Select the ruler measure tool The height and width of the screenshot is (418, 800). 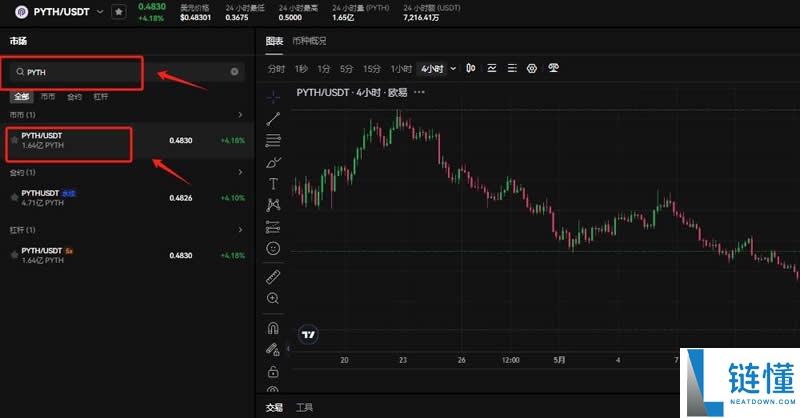tap(273, 276)
